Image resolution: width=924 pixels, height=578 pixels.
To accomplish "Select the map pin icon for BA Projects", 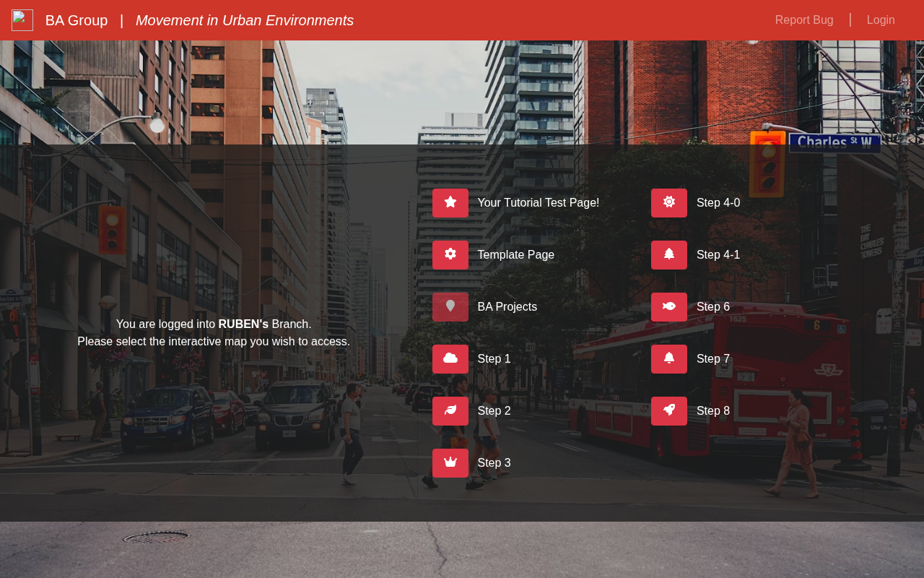I will point(450,307).
